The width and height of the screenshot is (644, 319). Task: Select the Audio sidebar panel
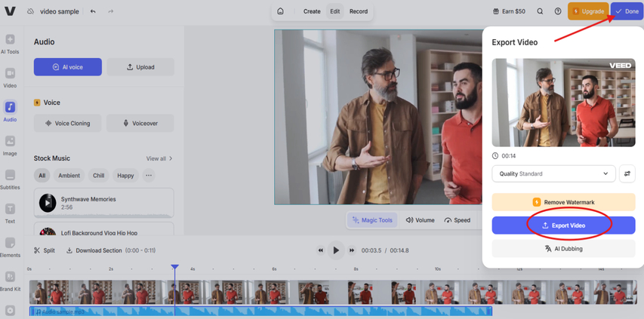tap(10, 112)
